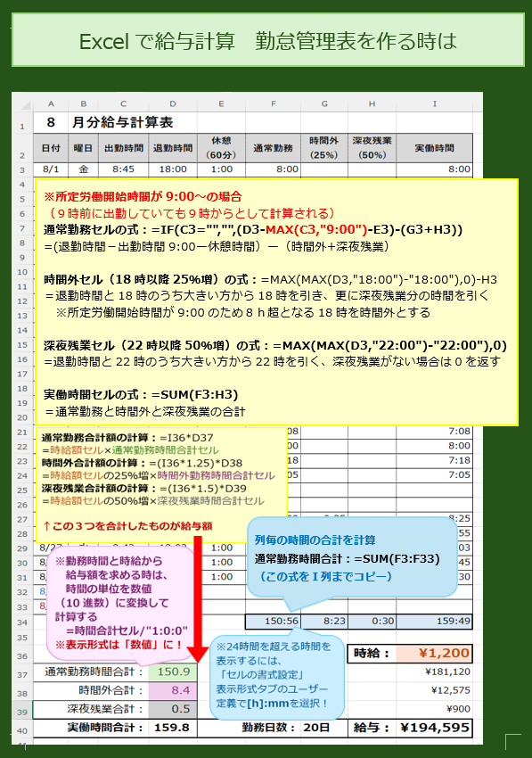Viewport: 532px width, 758px height.
Task: Click the clock-in cell 8:45
Action: pos(124,169)
